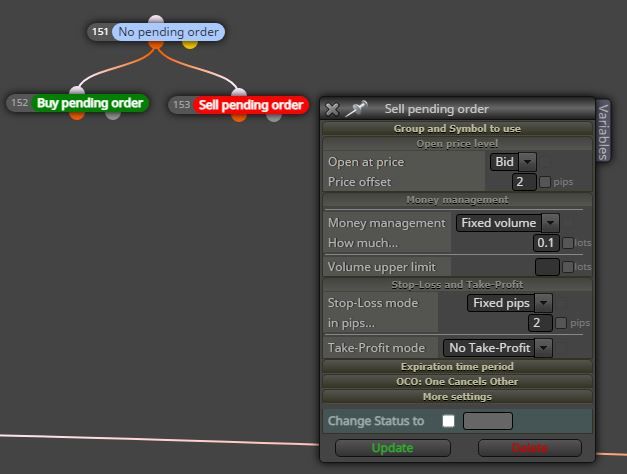Image resolution: width=627 pixels, height=474 pixels.
Task: Open the Open at price dropdown
Action: tap(513, 162)
